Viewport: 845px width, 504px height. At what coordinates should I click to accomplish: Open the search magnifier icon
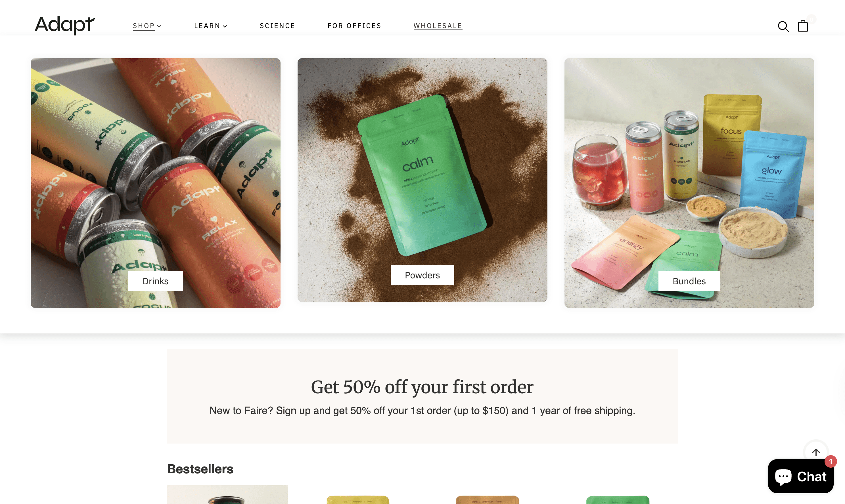[783, 26]
